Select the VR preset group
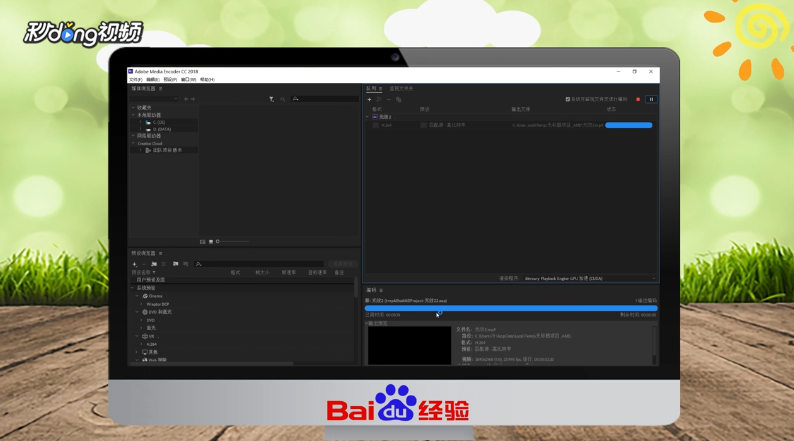This screenshot has height=441, width=794. 151,337
